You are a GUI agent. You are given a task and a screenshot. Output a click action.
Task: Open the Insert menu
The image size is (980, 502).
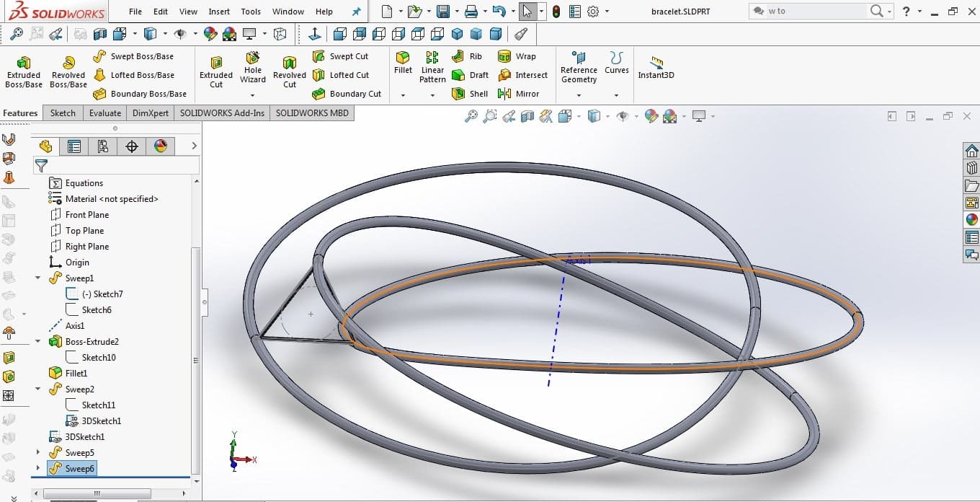tap(219, 12)
